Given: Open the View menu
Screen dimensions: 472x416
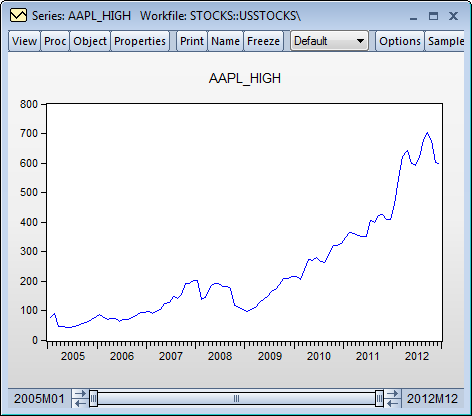Looking at the screenshot, I should [x=24, y=41].
